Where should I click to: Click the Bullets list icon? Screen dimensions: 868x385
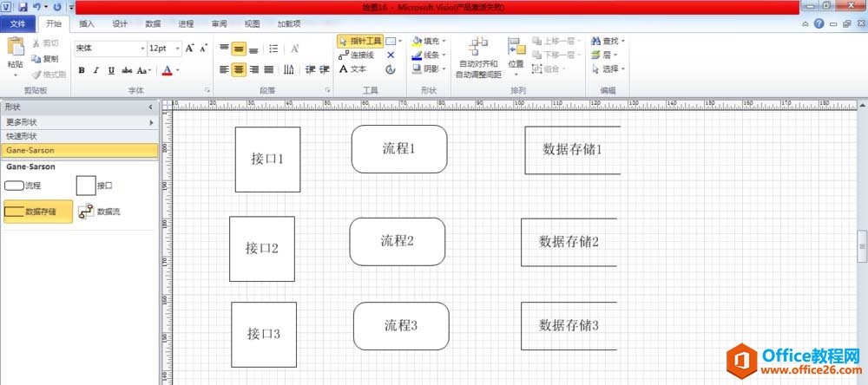pyautogui.click(x=273, y=49)
